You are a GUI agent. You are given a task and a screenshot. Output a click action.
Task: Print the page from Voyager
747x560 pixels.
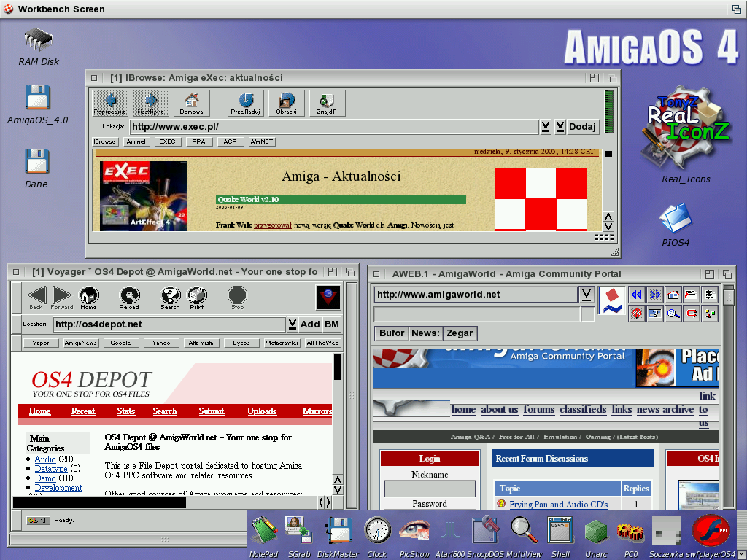[x=197, y=298]
